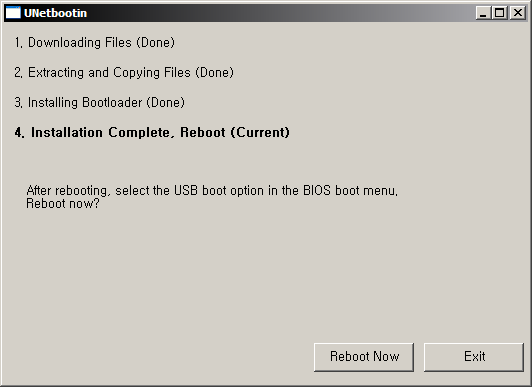Select the UNetbootin title text
This screenshot has width=532, height=387.
point(56,13)
